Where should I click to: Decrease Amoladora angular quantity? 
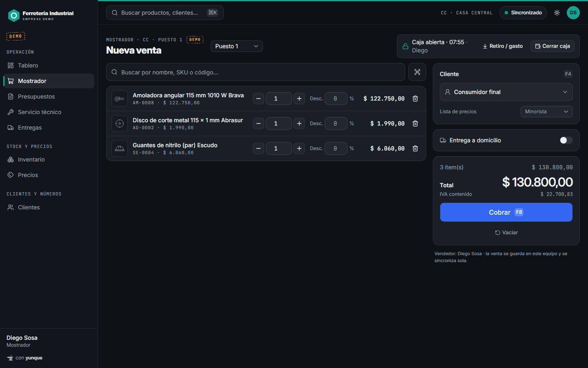pos(258,99)
